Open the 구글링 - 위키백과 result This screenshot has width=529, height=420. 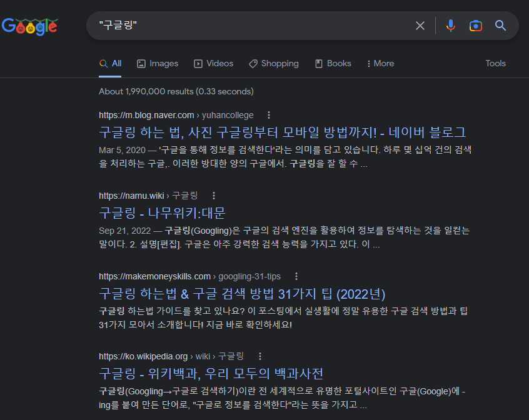(211, 374)
